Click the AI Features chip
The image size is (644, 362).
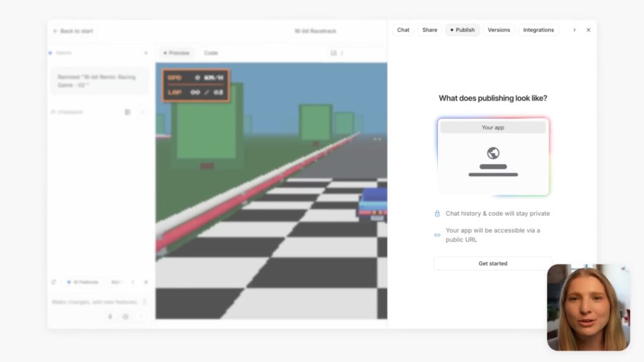click(83, 282)
